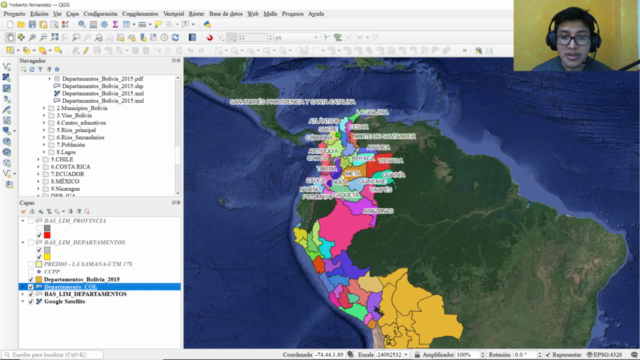Click the EPSG:4326 CRS button
The width and height of the screenshot is (640, 360).
[604, 355]
